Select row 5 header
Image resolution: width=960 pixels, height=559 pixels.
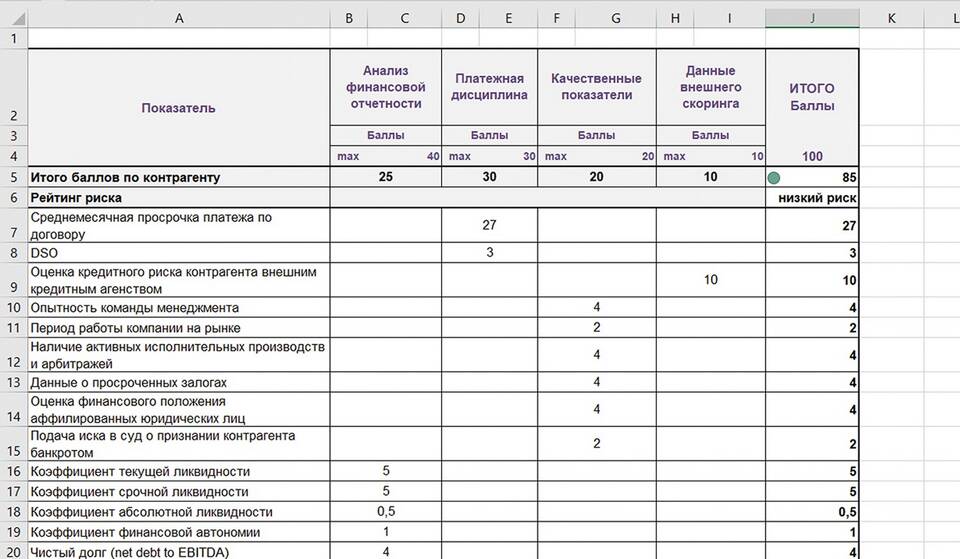pyautogui.click(x=13, y=177)
